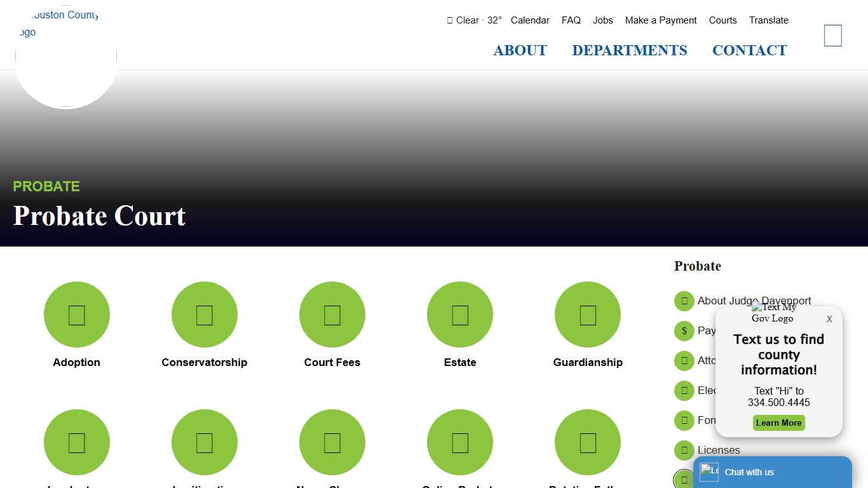Select the Adoption icon

click(76, 314)
